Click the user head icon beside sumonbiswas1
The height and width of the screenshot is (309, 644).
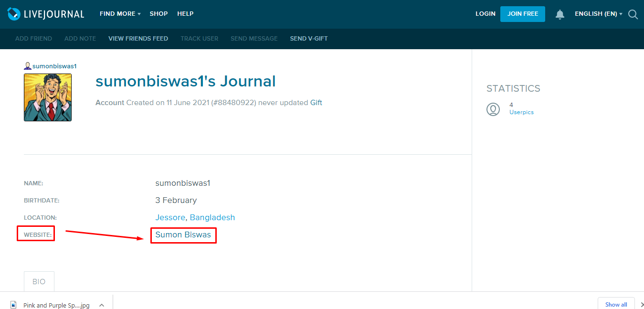pos(28,66)
